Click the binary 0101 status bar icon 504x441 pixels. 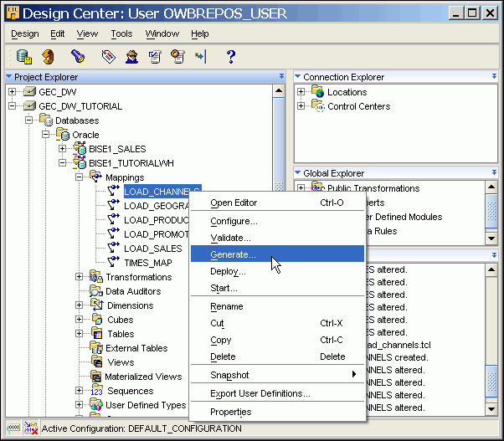13,428
